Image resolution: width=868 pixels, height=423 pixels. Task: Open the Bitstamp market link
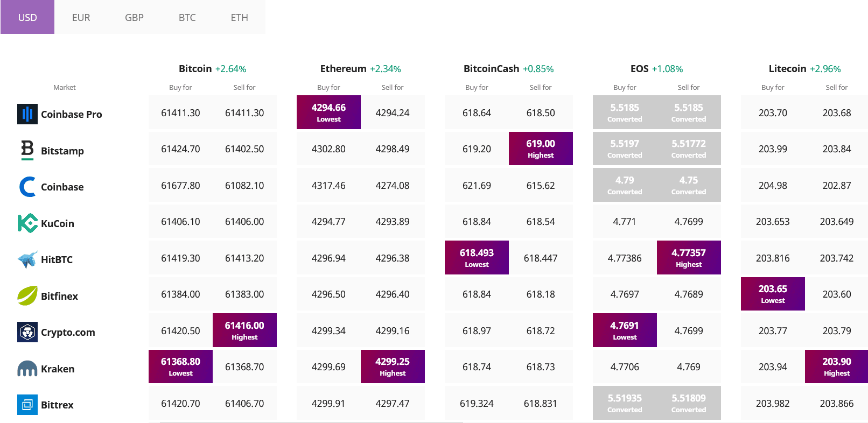pyautogui.click(x=62, y=151)
